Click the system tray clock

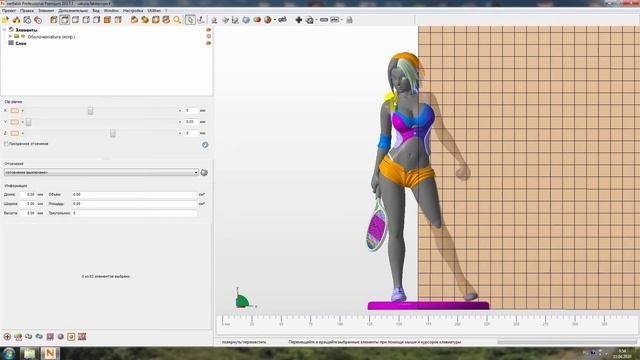tap(622, 353)
